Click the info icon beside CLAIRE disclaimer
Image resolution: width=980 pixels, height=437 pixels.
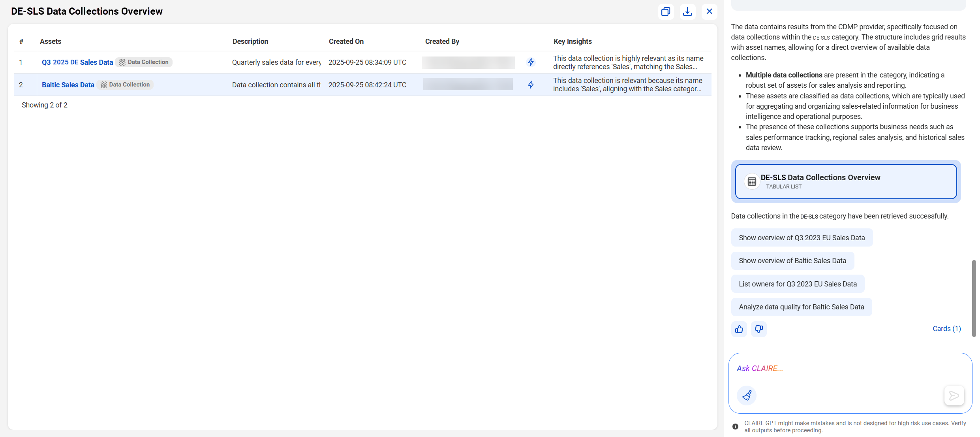(x=735, y=427)
